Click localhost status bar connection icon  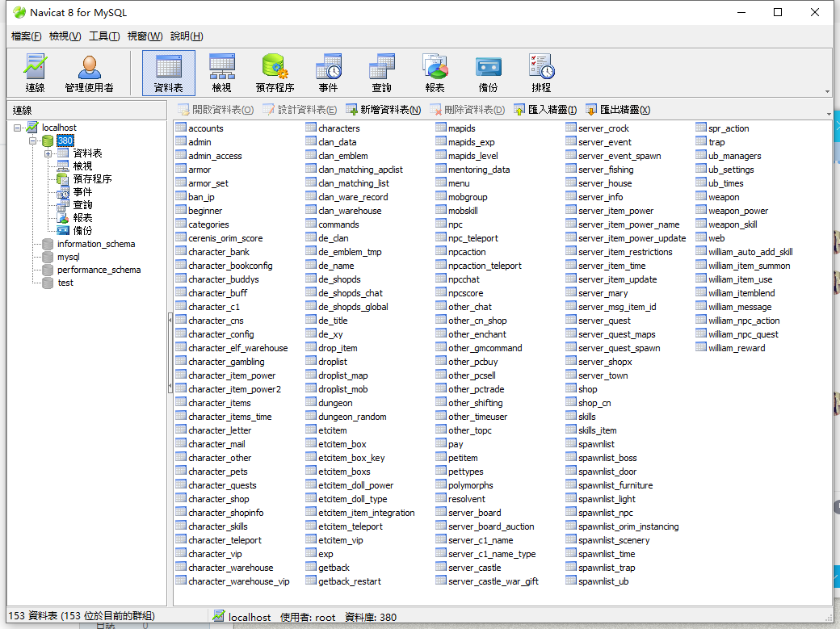[x=219, y=616]
